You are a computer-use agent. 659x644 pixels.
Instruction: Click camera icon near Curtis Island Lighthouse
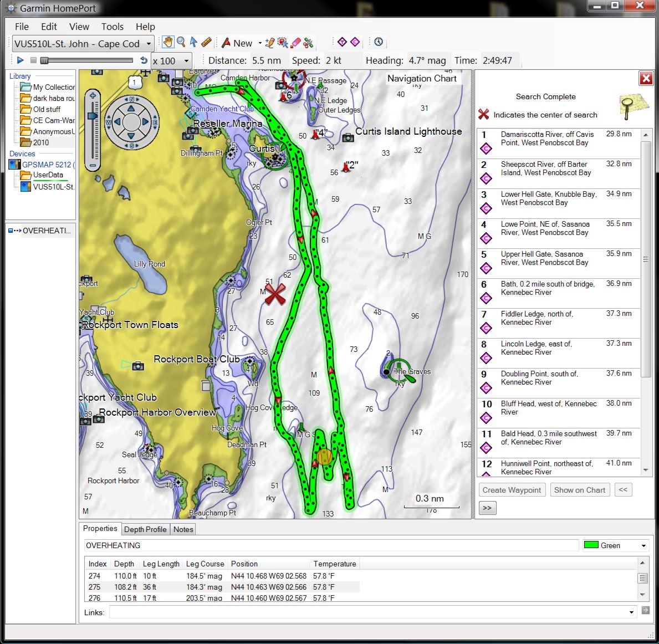coord(348,137)
